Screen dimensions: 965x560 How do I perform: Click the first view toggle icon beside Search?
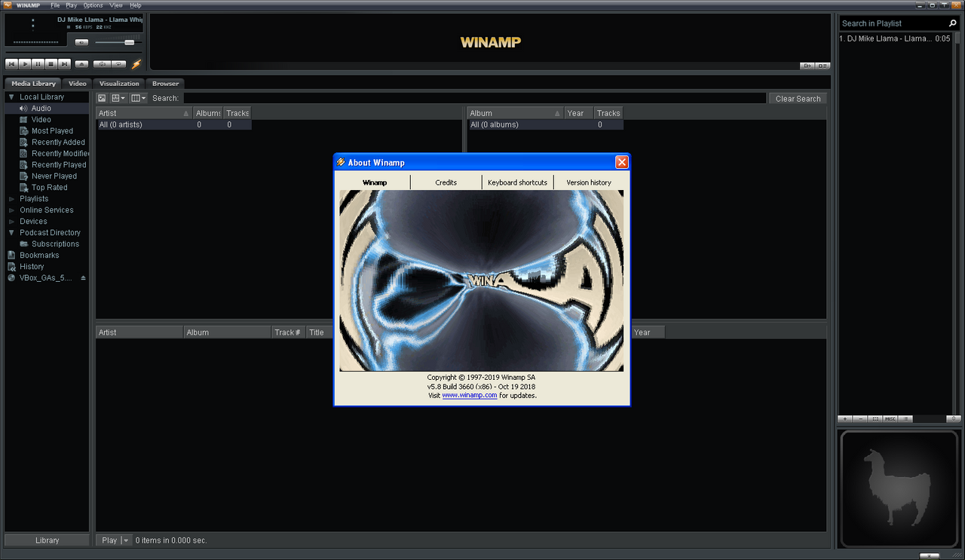[x=103, y=98]
